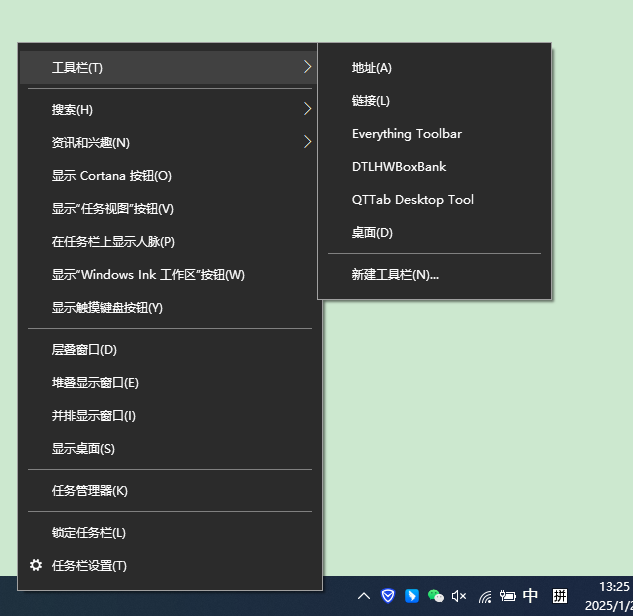Select 堆叠显示窗口(E)

pyautogui.click(x=168, y=383)
